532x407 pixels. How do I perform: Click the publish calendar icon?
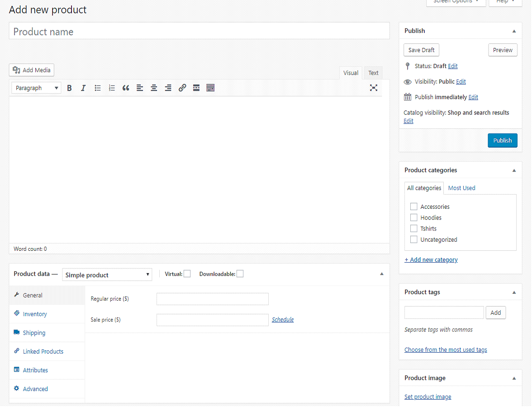(408, 97)
